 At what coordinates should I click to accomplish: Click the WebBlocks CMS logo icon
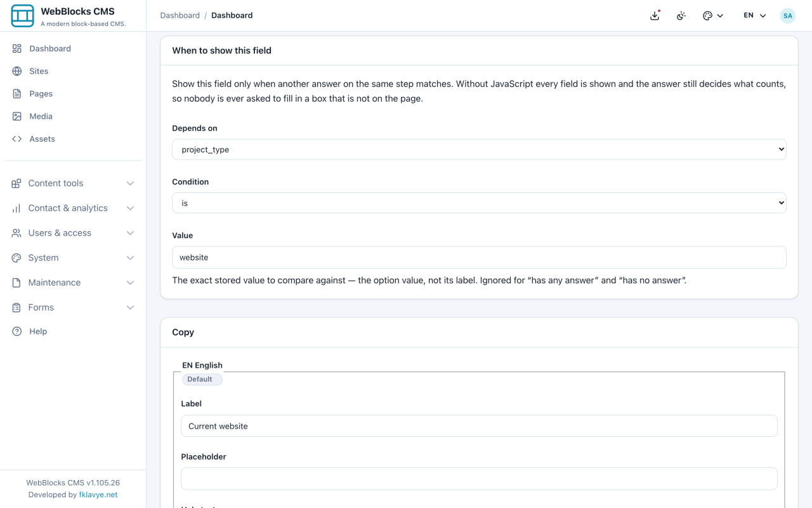pos(22,16)
